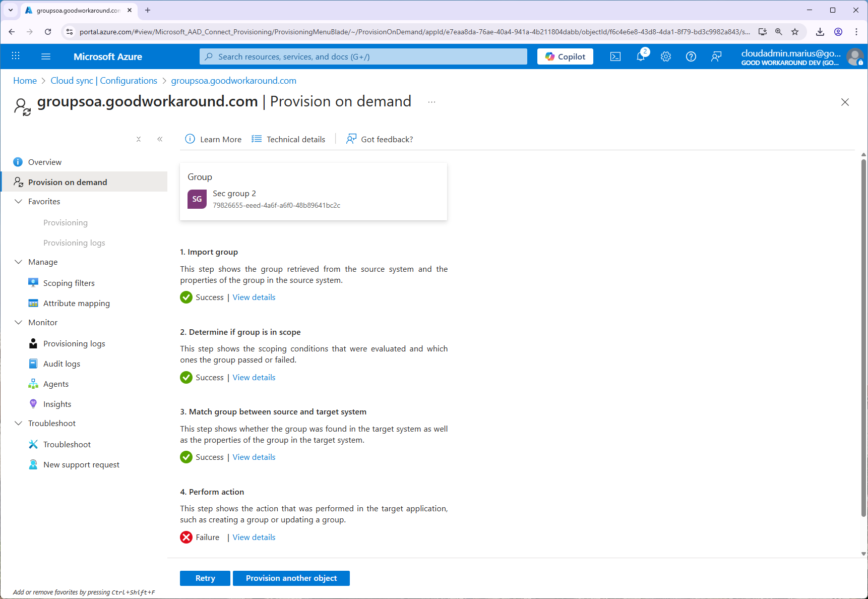Open Attribute mapping in sidebar
Screen dimensions: 868x599
[x=76, y=303]
